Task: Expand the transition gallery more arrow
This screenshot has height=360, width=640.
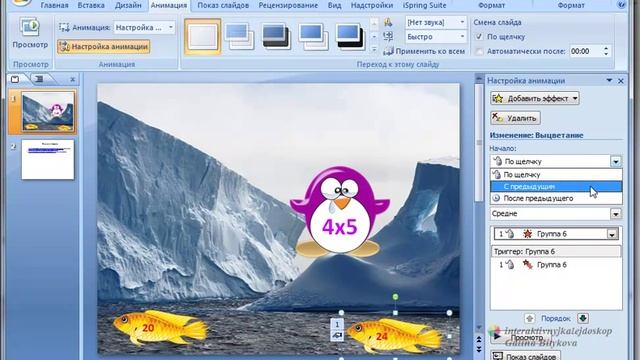Action: pyautogui.click(x=374, y=49)
